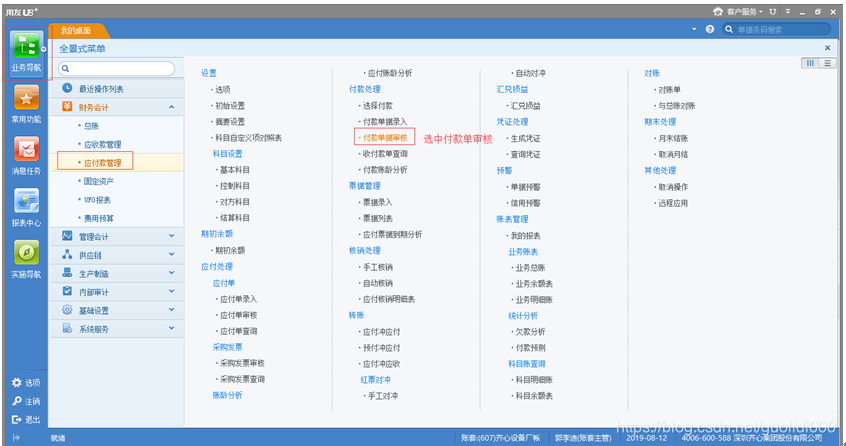
Task: Switch to list view layout toggle
Action: 827,63
